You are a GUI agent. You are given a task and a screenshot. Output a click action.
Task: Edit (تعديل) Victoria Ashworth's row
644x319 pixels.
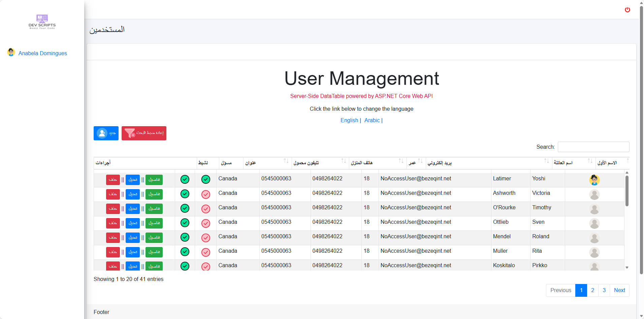pos(133,194)
